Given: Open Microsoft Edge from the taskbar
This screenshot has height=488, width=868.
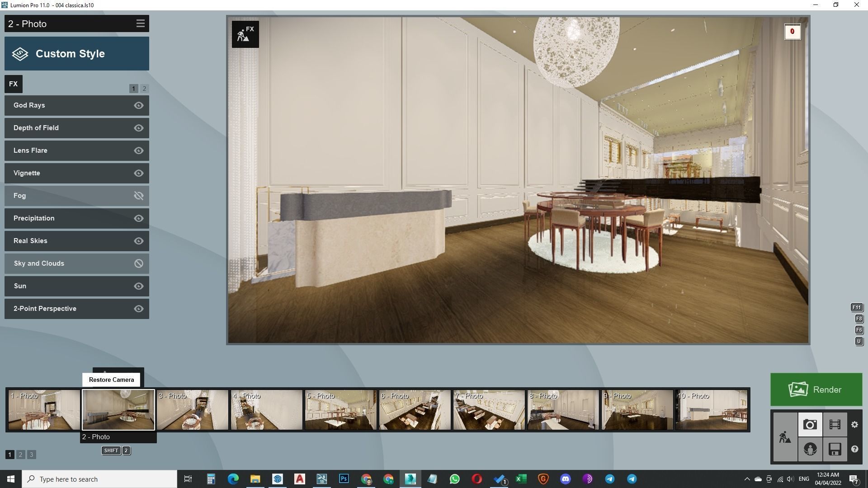Looking at the screenshot, I should (x=233, y=479).
